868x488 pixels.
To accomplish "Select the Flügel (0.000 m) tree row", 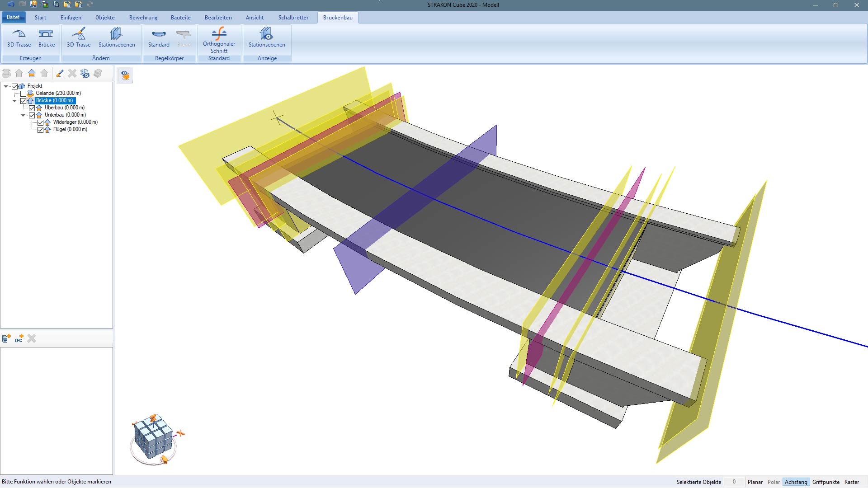I will coord(70,129).
